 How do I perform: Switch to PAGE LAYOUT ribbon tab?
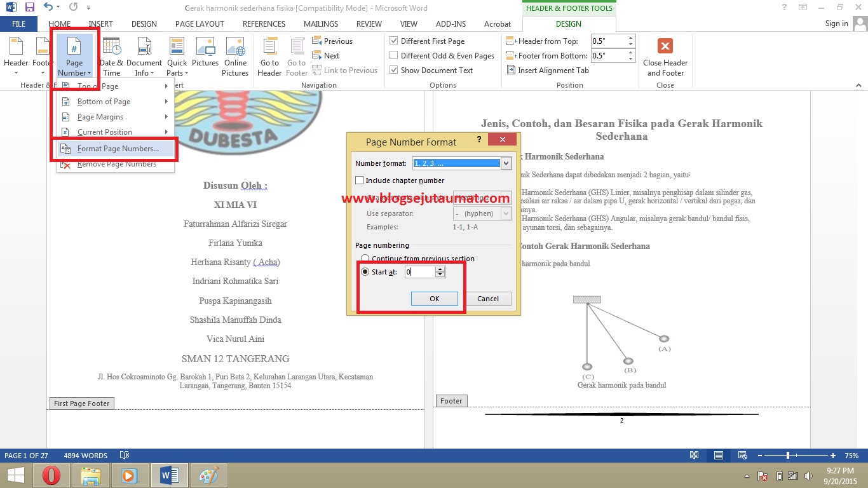point(200,24)
